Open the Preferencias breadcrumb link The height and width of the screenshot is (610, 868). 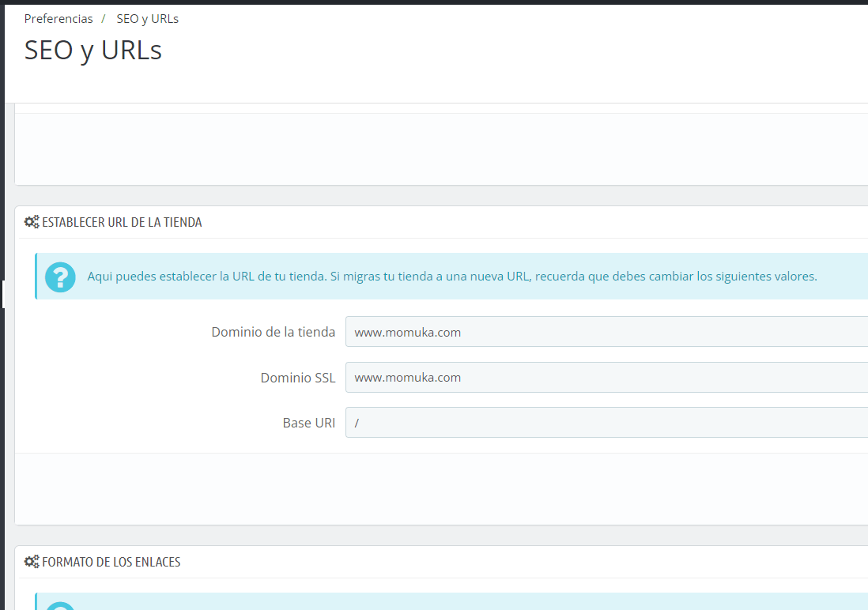(x=58, y=19)
